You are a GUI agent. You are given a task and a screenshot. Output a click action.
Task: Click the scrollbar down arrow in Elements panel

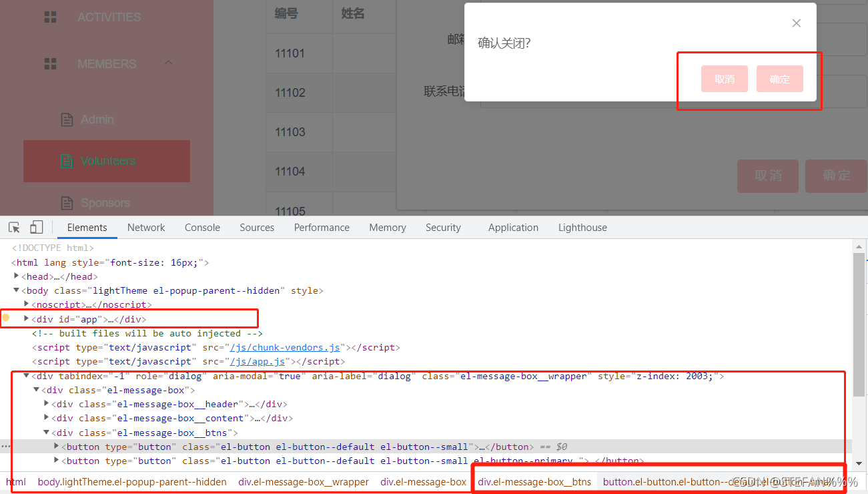coord(859,463)
